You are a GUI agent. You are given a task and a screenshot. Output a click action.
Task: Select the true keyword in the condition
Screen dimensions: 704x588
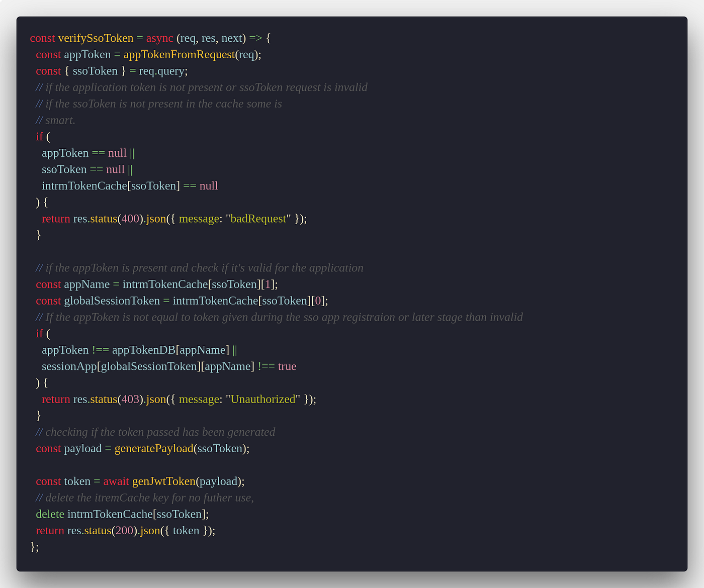tap(287, 366)
